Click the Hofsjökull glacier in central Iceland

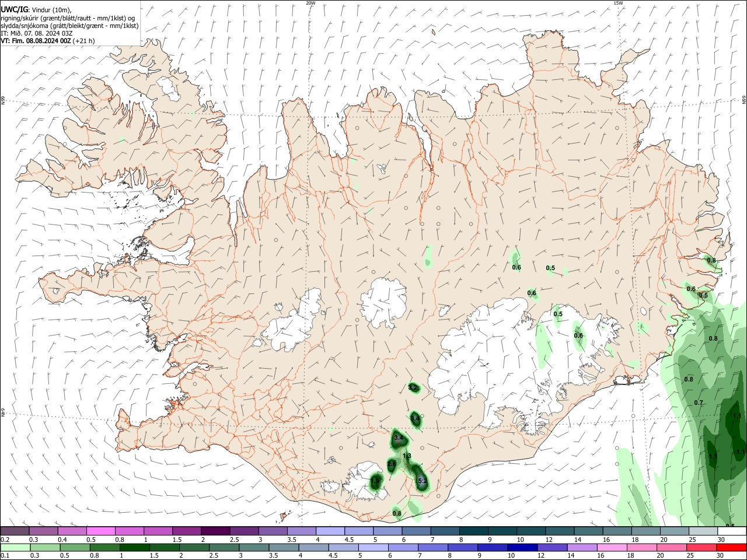click(383, 302)
